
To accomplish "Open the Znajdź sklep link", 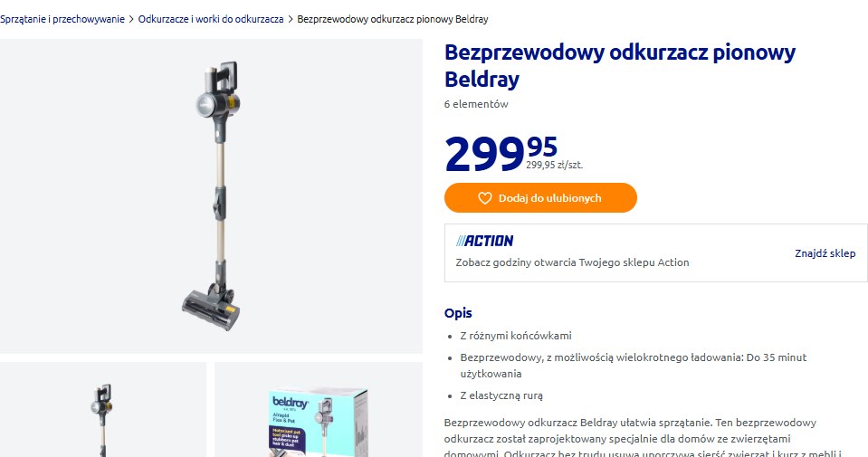I will (825, 253).
